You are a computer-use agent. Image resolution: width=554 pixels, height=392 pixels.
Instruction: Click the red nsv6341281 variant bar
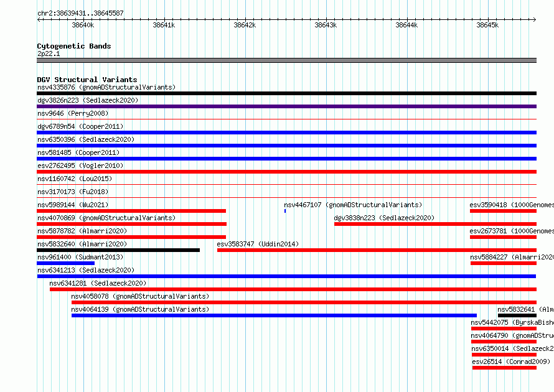(293, 289)
